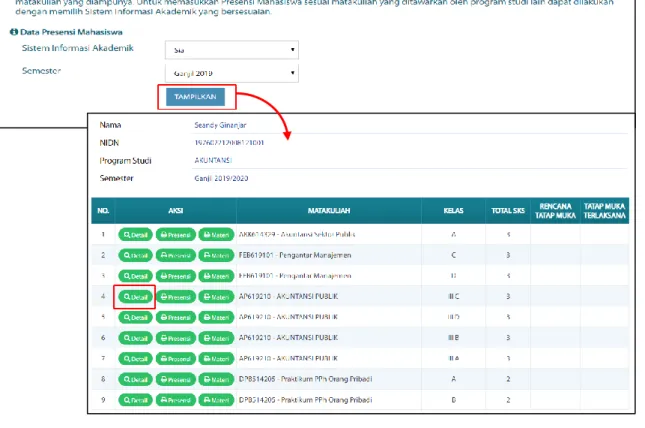This screenshot has width=645, height=428.
Task: Open the Semester dropdown showing Ganjil 2019
Action: pyautogui.click(x=232, y=73)
